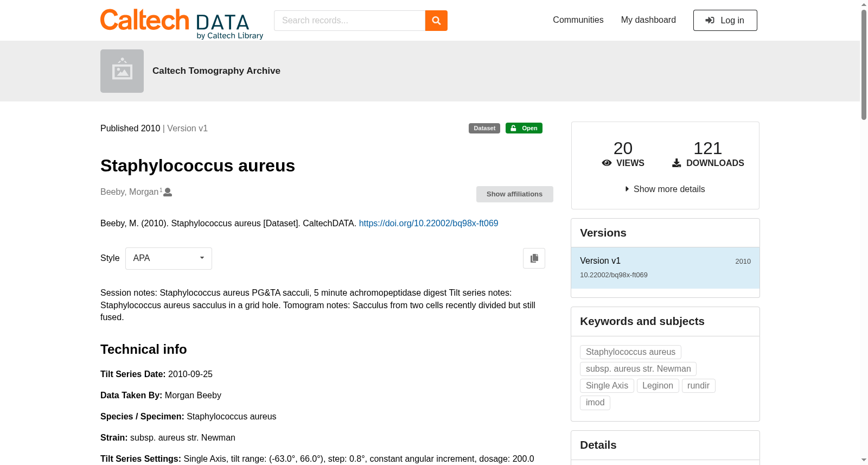
Task: Focus the Search records input field
Action: tap(349, 21)
